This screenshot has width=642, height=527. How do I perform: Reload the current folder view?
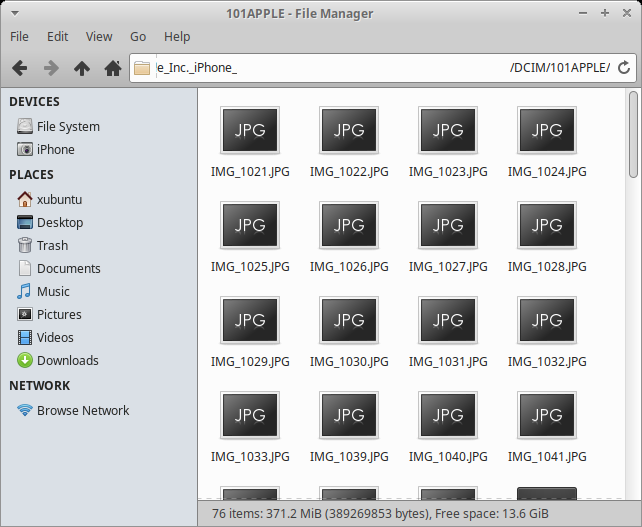click(624, 68)
